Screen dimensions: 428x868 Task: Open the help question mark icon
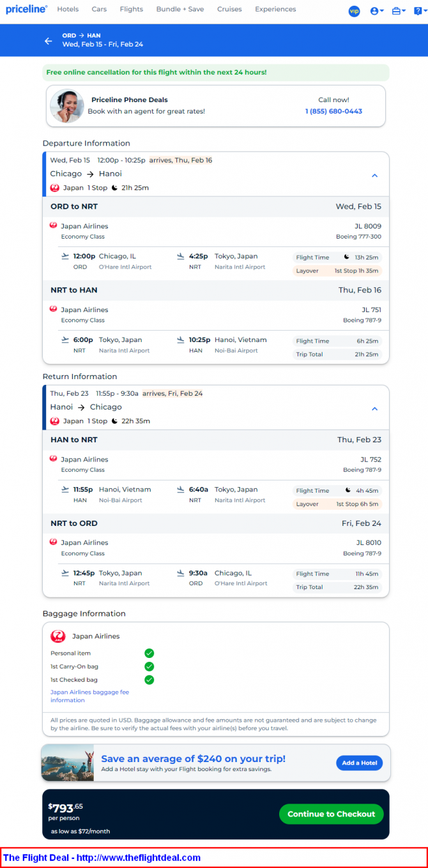[x=418, y=11]
